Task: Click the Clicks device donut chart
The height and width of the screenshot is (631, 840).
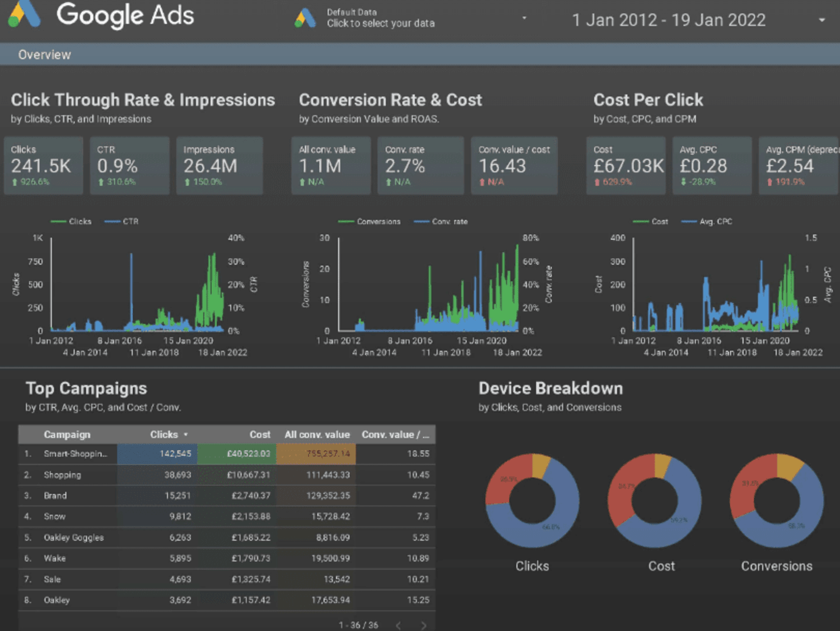Action: (x=532, y=500)
